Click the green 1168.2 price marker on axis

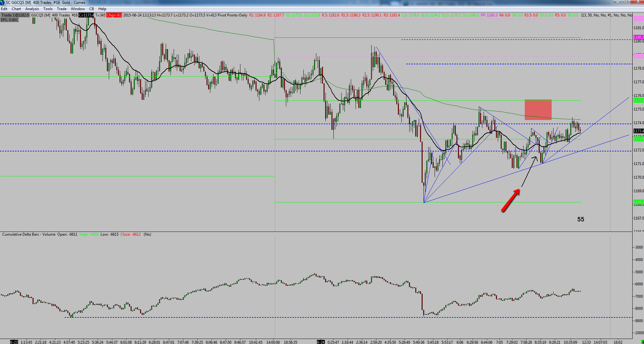(x=639, y=202)
